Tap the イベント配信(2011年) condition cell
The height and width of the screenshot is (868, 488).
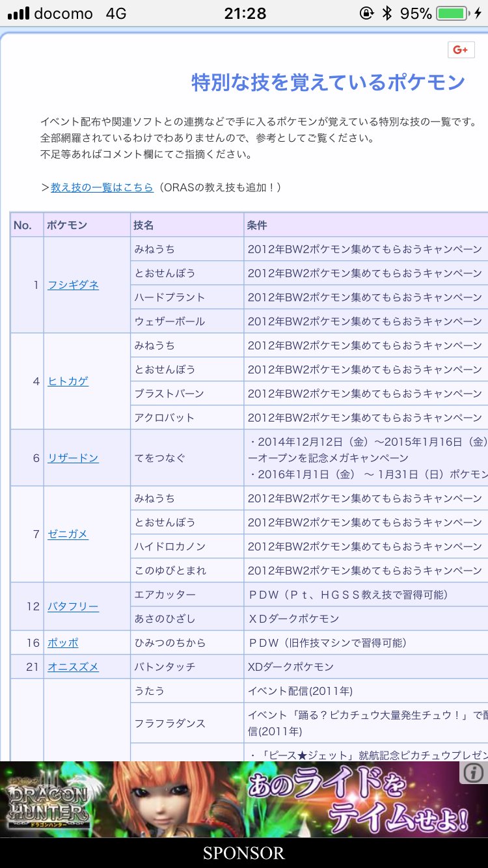tap(366, 691)
